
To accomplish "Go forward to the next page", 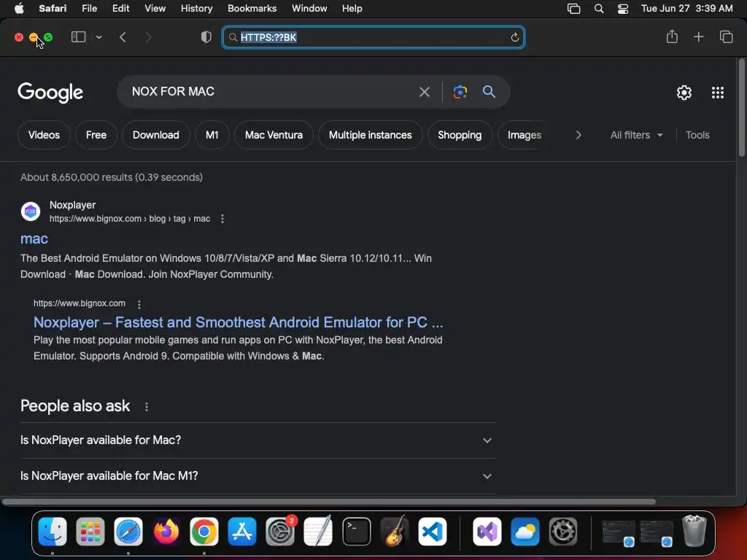I will (149, 37).
